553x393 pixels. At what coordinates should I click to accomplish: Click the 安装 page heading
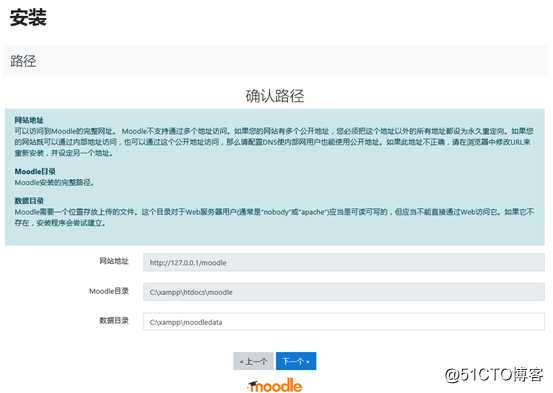click(28, 17)
